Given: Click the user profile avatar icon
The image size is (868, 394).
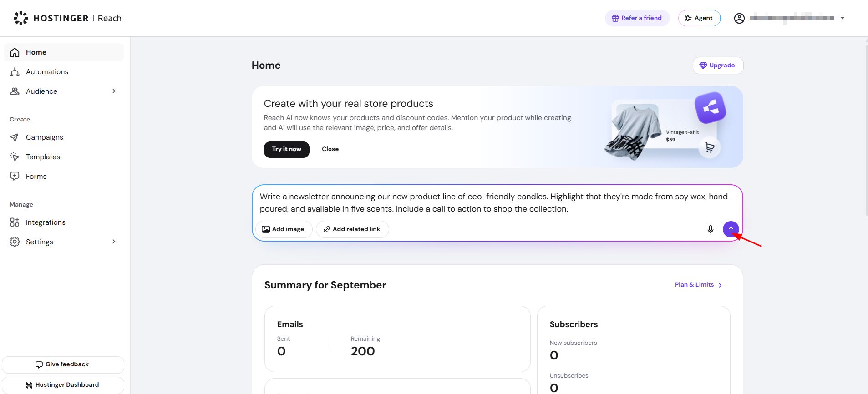Looking at the screenshot, I should tap(739, 18).
